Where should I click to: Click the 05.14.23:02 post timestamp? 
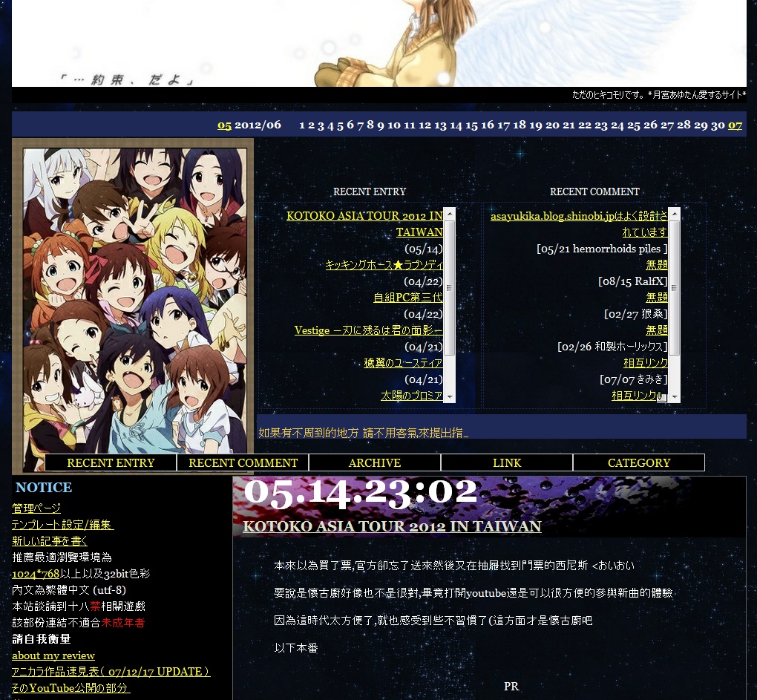click(x=361, y=492)
